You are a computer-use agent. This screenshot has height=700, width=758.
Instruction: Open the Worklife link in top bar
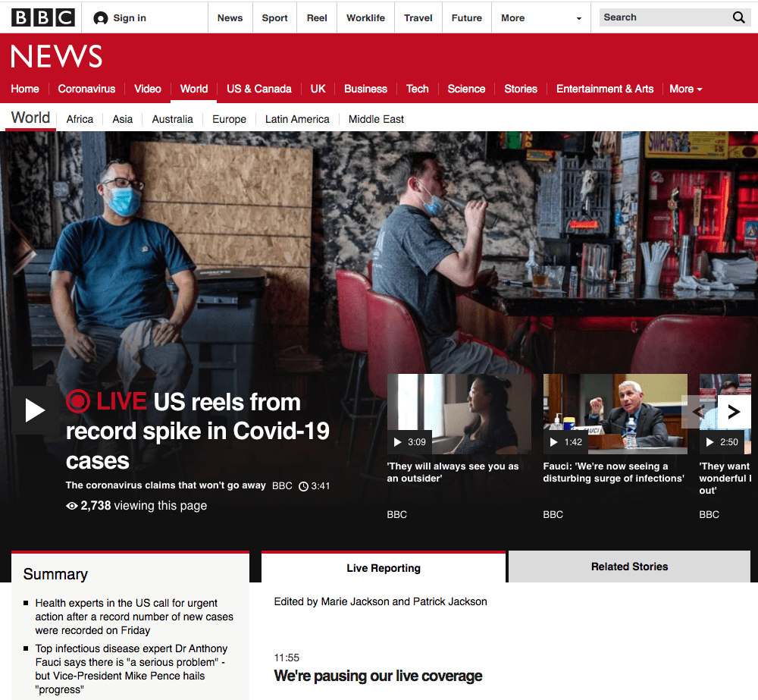coord(365,18)
